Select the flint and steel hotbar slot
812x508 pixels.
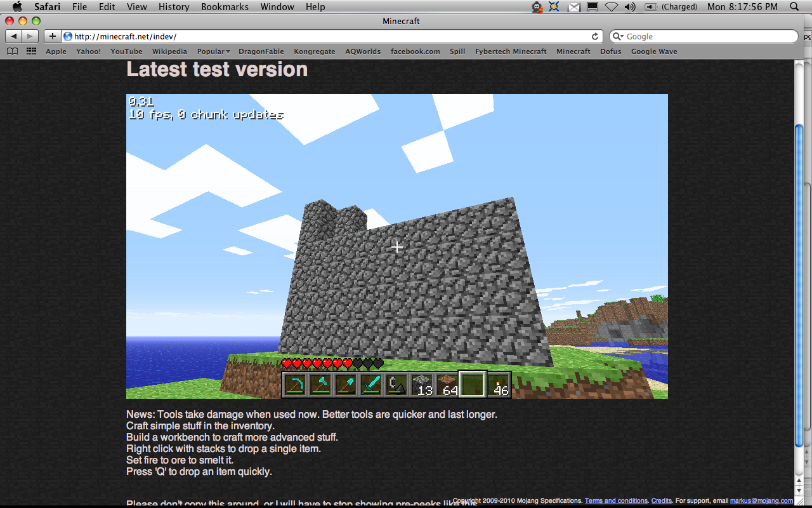(396, 385)
